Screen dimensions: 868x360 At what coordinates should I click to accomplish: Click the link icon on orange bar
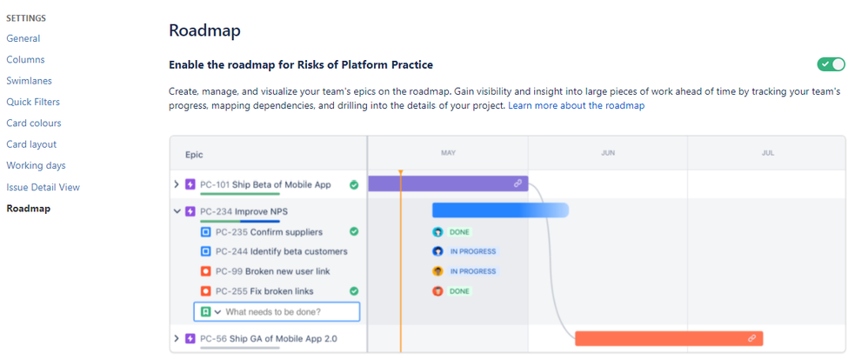pos(752,338)
